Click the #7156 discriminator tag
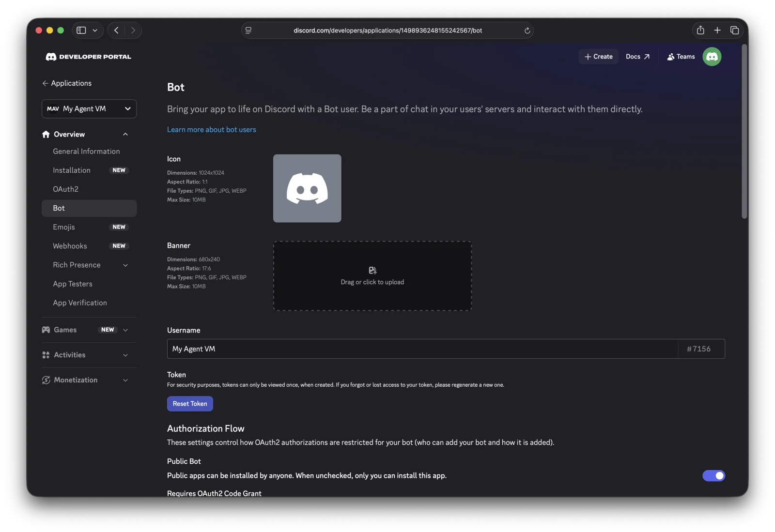This screenshot has height=532, width=775. coord(698,349)
